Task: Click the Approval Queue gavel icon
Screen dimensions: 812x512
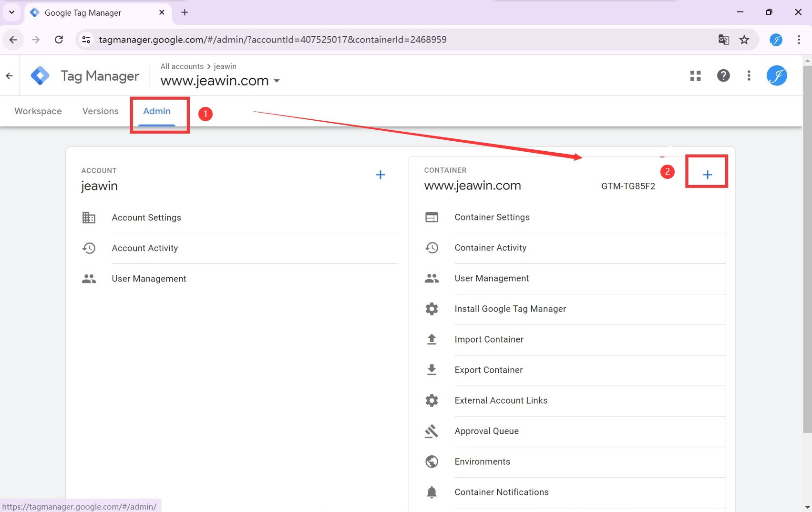Action: tap(432, 431)
